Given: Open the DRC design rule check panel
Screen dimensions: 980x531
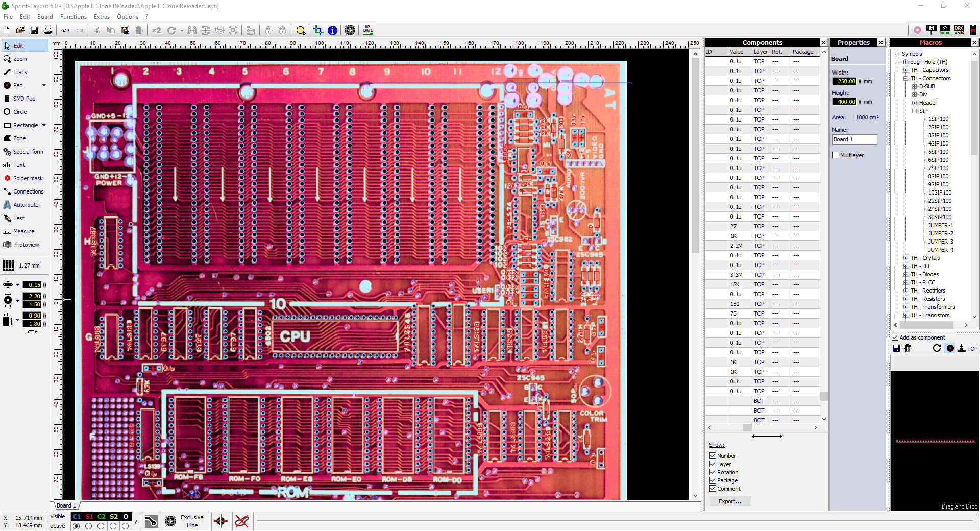Looking at the screenshot, I should tap(959, 30).
